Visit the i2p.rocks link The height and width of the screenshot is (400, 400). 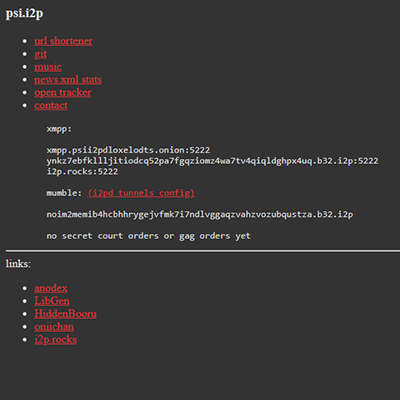point(55,340)
